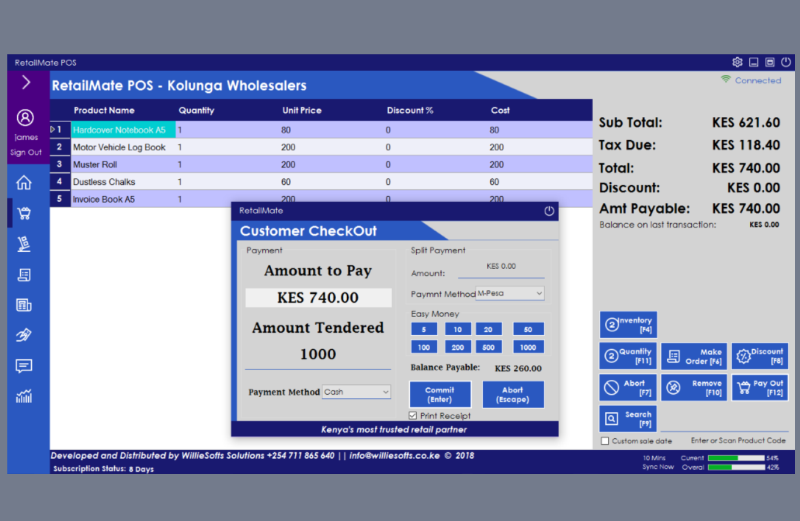Open the Payment Method Cash dropdown
The image size is (800, 521).
356,392
